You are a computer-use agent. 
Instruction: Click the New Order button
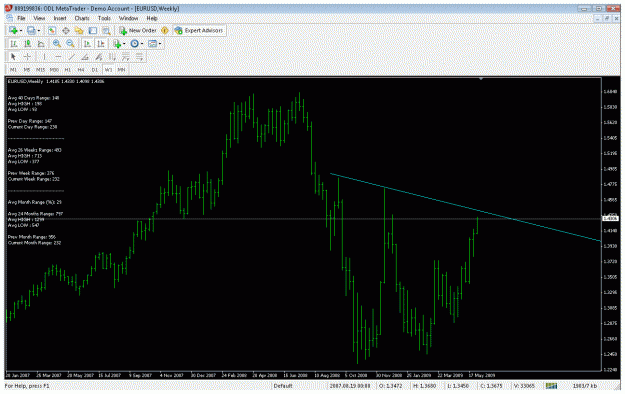138,31
